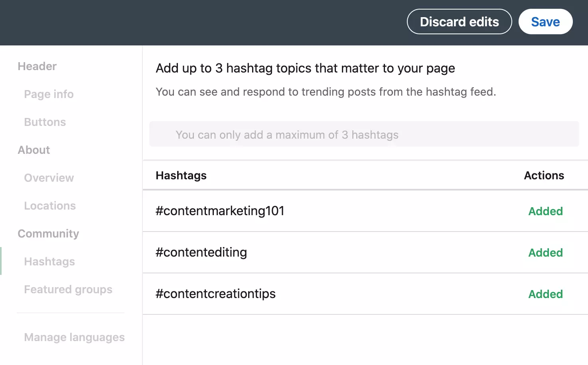Click the hashtag input field

tap(363, 134)
